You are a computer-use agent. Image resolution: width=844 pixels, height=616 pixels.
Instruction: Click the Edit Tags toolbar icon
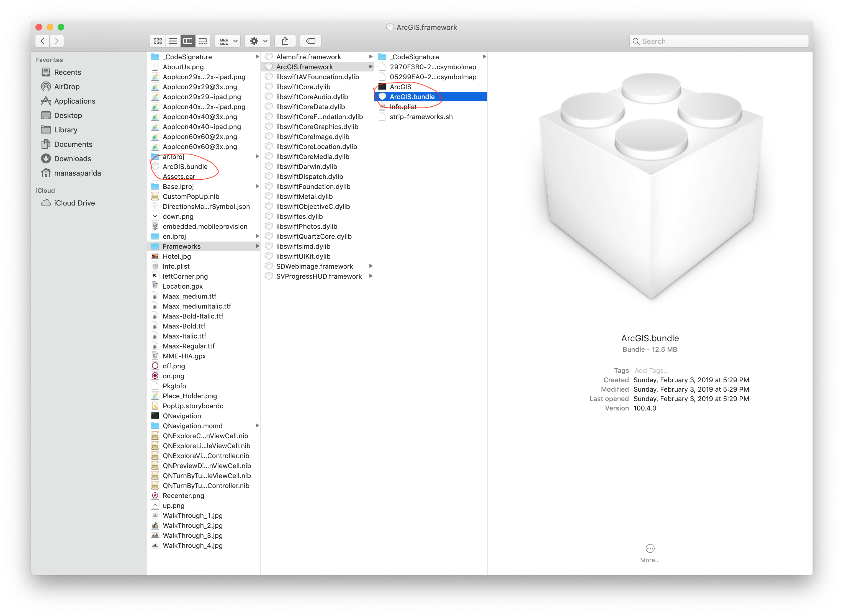tap(310, 41)
